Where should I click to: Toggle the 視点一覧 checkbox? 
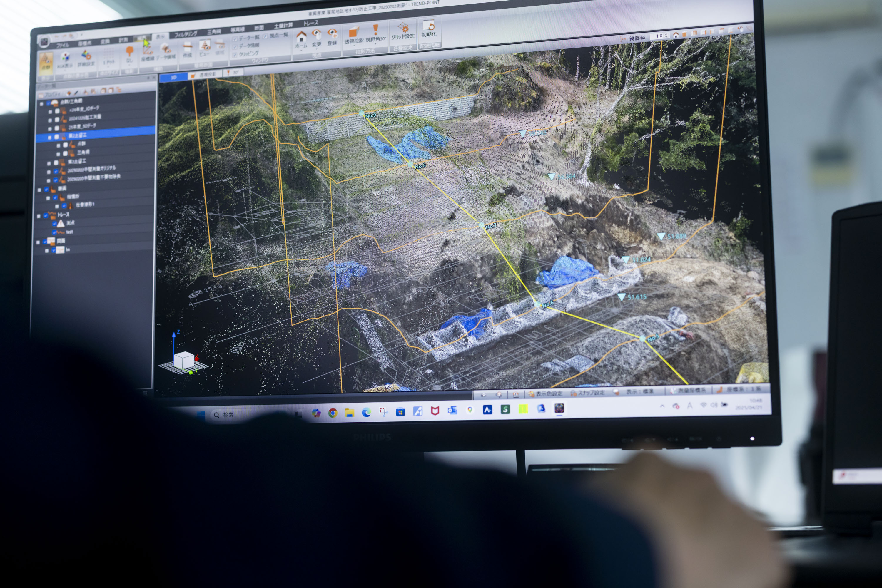[265, 36]
